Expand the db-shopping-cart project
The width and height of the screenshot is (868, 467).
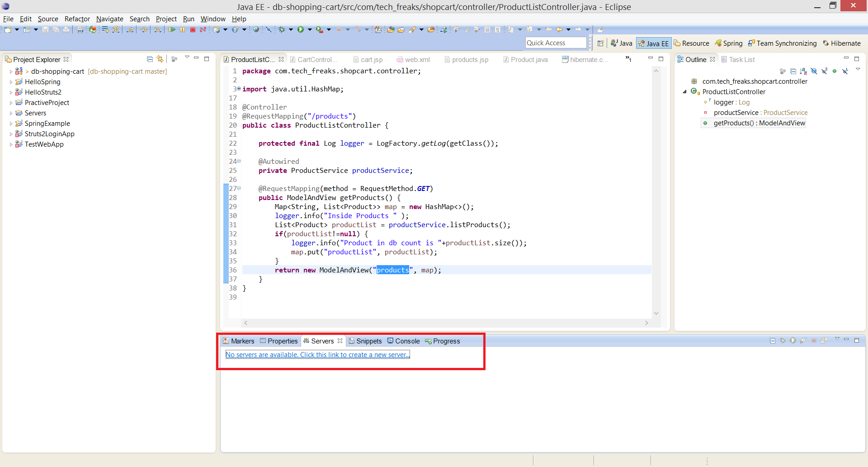(x=10, y=71)
